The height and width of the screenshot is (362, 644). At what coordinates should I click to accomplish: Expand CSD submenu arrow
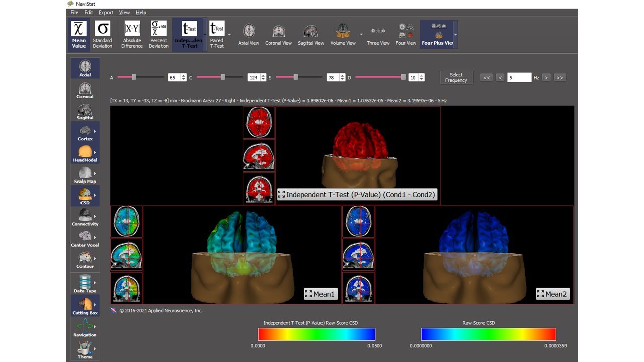95,195
